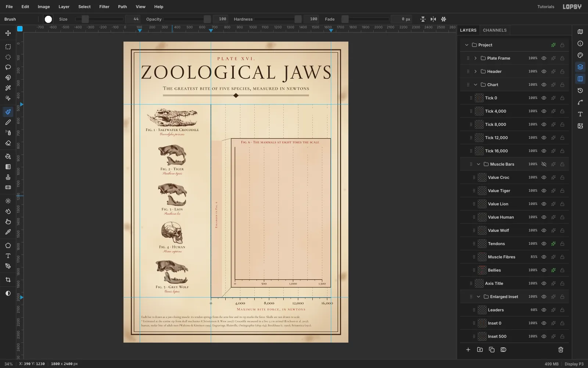
Task: Adjust the Hardness slider
Action: click(x=278, y=19)
